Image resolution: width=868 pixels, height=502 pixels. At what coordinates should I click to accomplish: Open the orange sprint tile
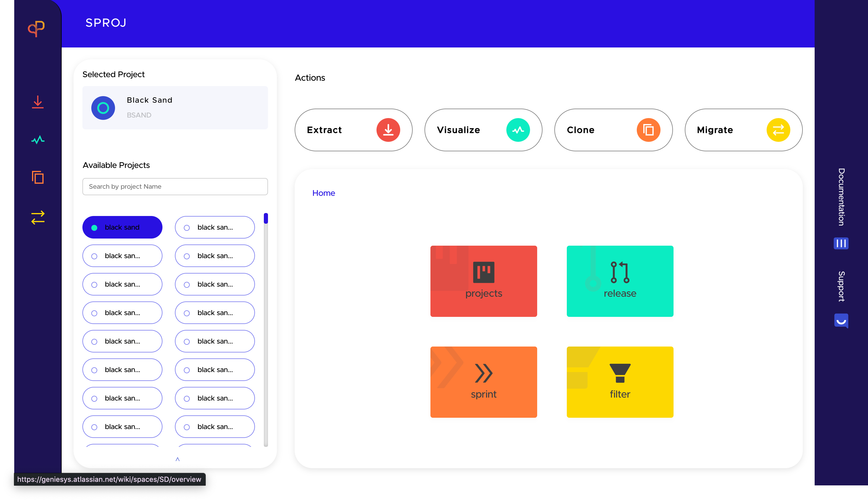(484, 382)
